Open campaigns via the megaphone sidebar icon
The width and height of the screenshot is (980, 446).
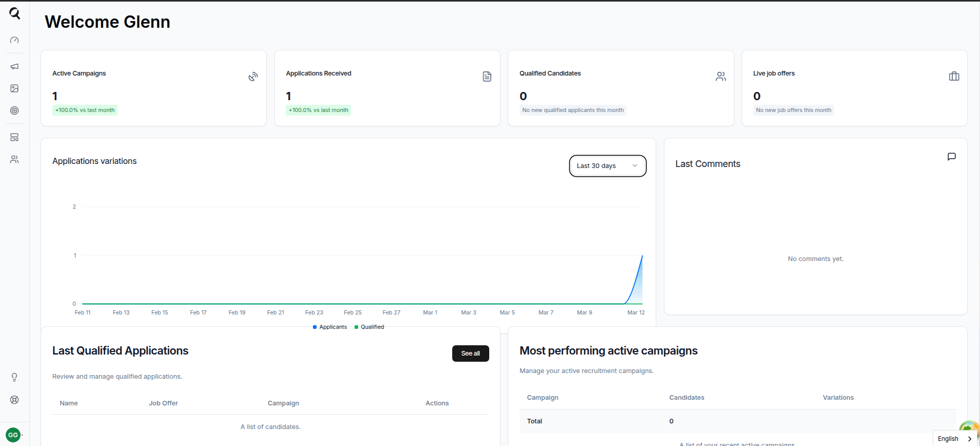[x=14, y=66]
